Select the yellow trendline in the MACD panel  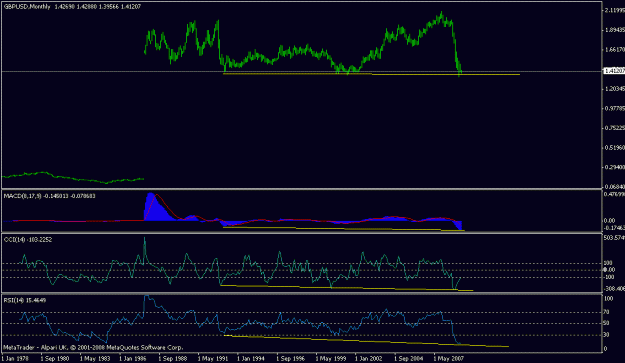pyautogui.click(x=344, y=229)
